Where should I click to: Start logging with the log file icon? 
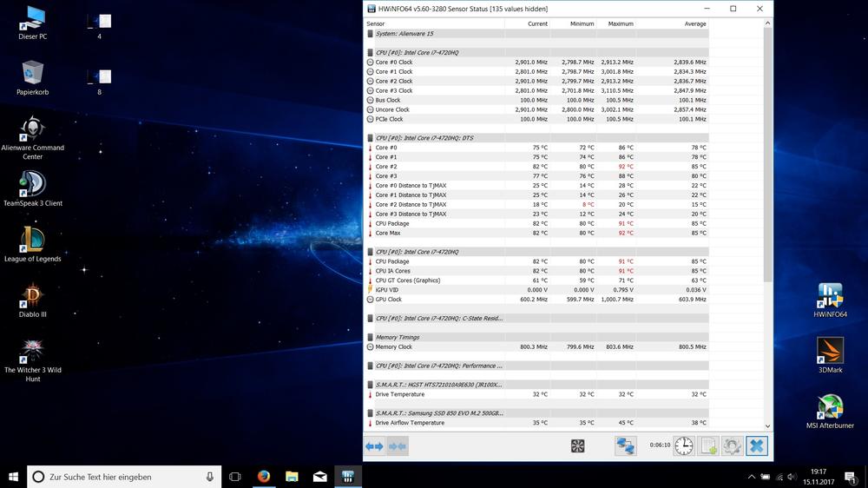[709, 446]
